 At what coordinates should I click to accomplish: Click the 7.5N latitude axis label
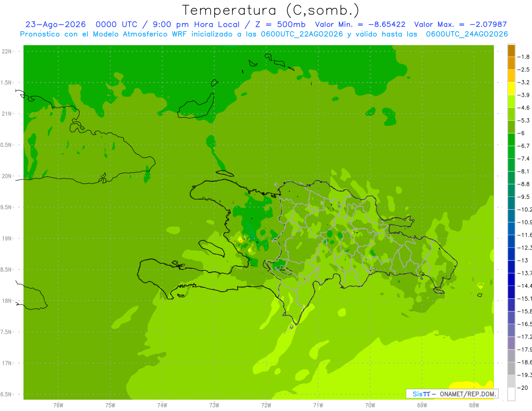pyautogui.click(x=7, y=332)
